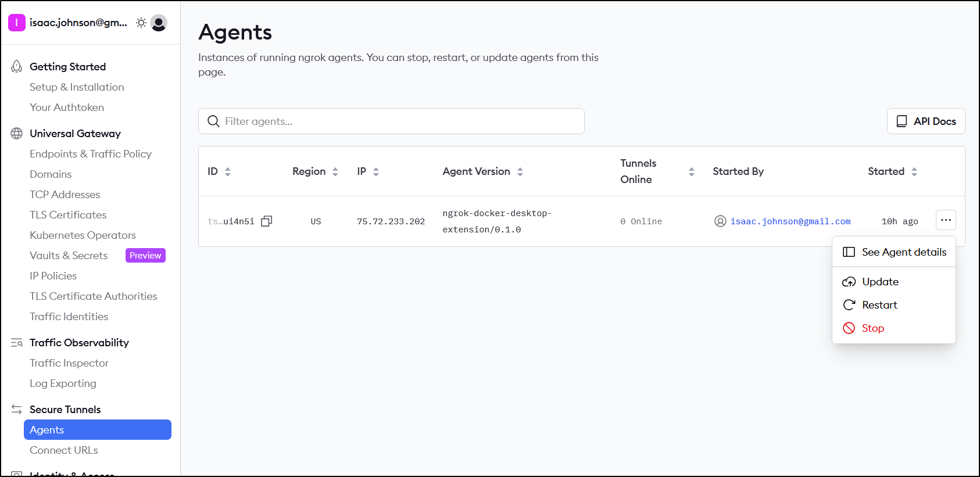Sort agents by Region column

tap(335, 171)
